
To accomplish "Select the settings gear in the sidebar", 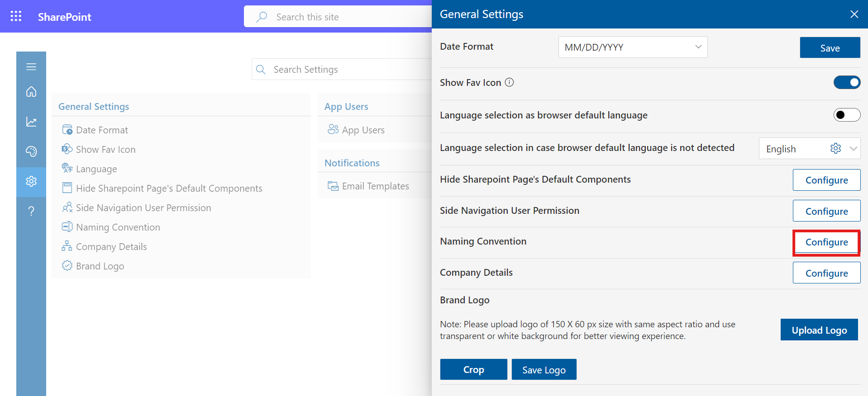I will pyautogui.click(x=31, y=181).
